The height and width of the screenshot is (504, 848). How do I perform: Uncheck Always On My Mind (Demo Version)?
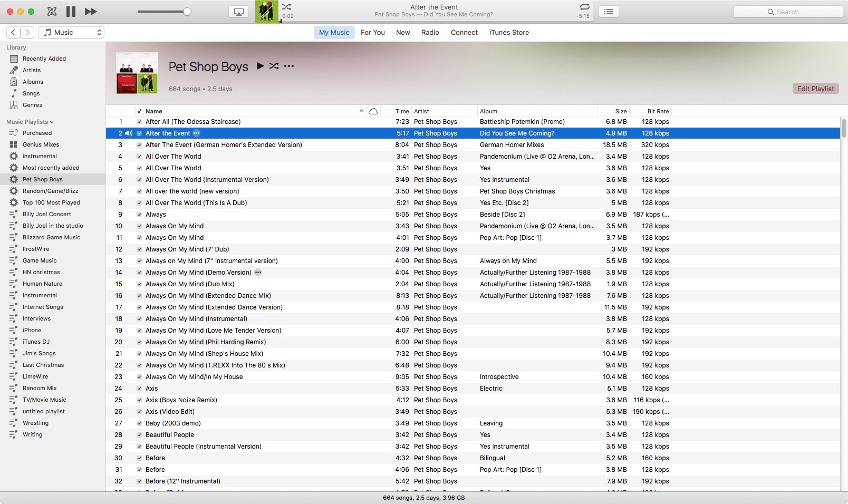(139, 273)
